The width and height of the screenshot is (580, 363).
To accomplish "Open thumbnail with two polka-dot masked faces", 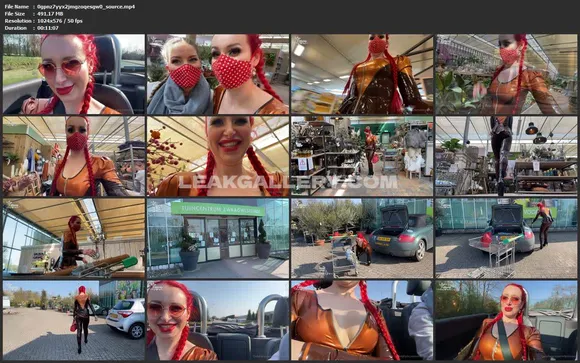I will pos(218,74).
